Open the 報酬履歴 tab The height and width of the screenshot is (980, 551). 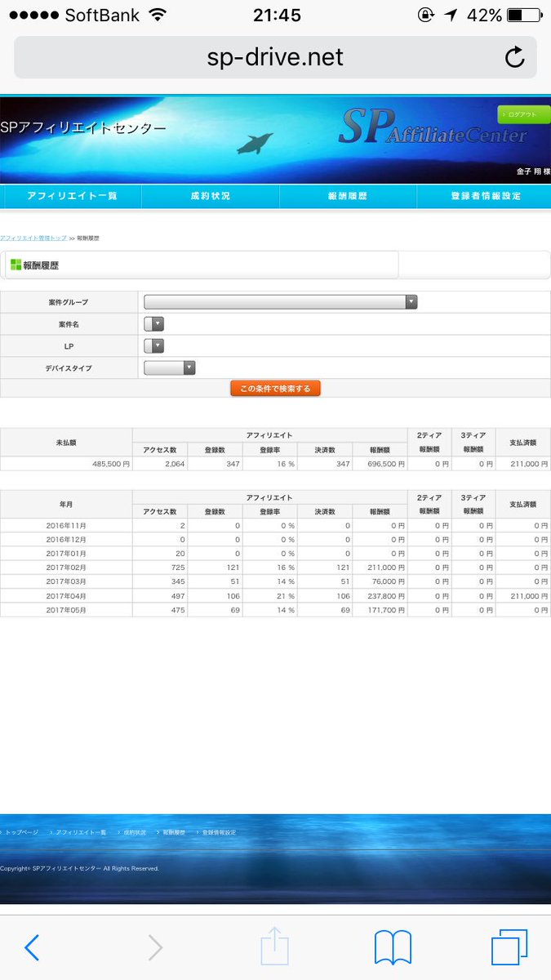tap(348, 196)
